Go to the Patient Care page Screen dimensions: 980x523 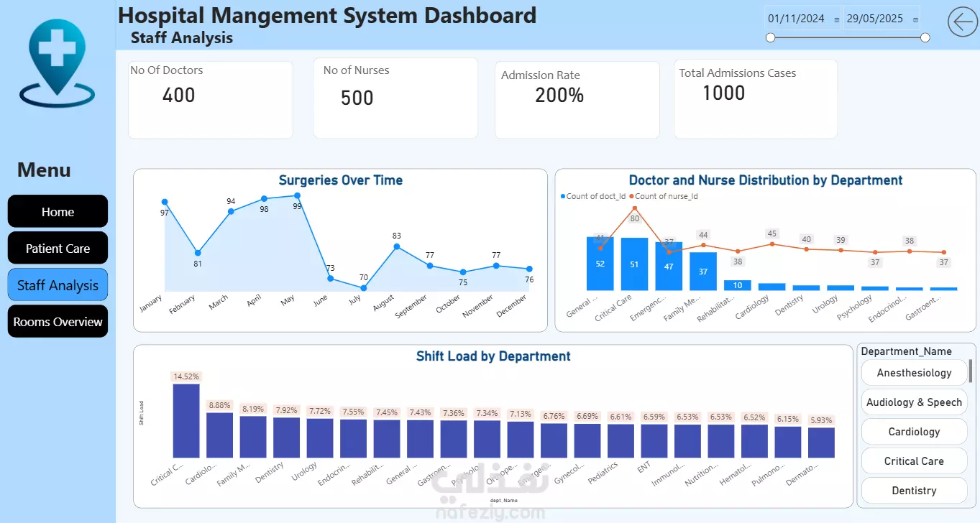(58, 249)
